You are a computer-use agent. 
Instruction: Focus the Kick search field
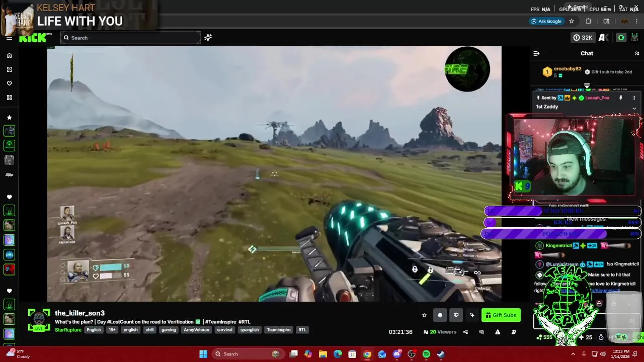[x=131, y=38]
